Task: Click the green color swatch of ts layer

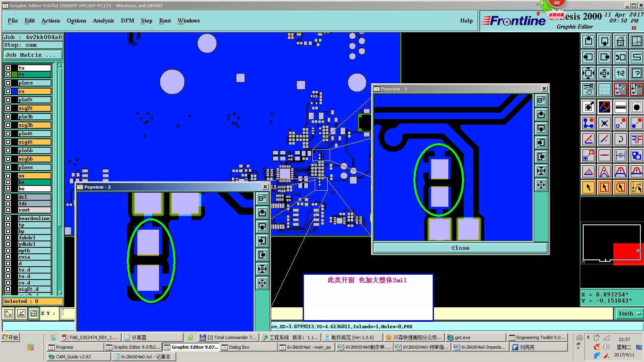Action: pos(14,74)
